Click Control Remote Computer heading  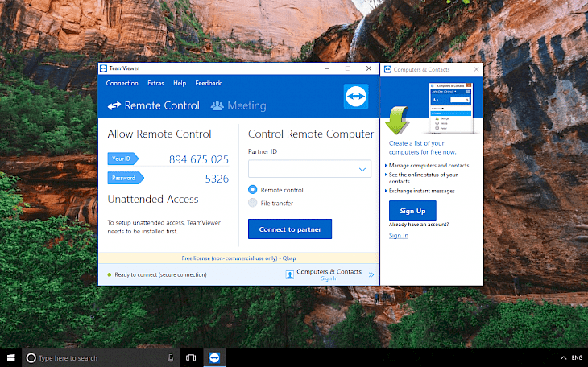tap(311, 134)
